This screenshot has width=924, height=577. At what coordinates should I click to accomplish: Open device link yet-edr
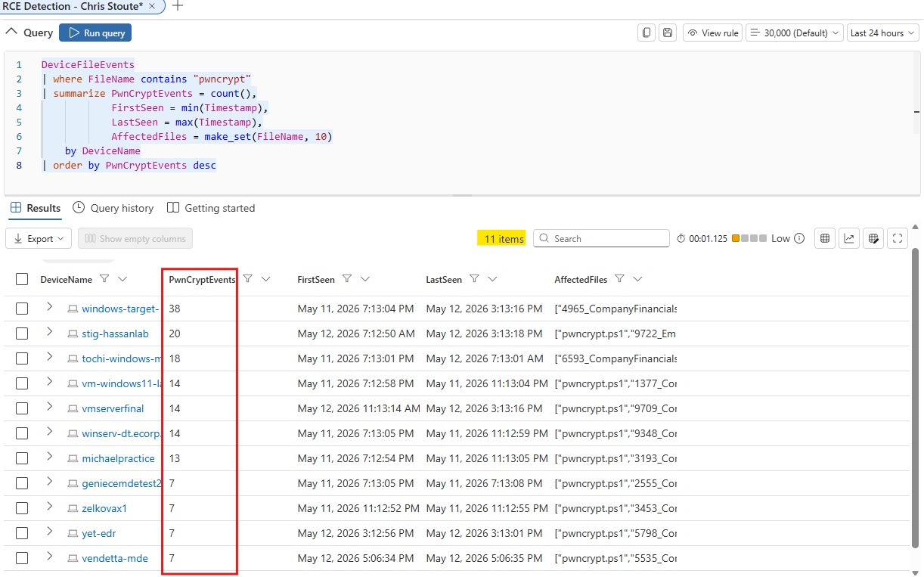[x=101, y=533]
